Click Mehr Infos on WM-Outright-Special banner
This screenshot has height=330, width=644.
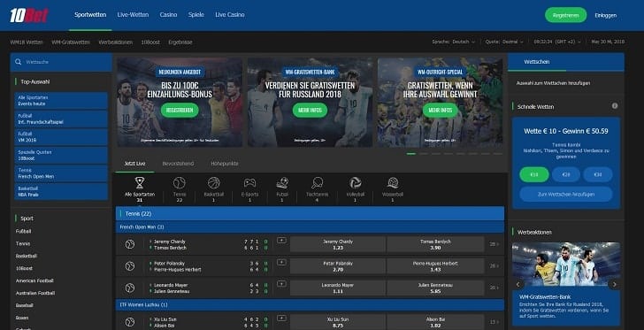[x=441, y=110]
